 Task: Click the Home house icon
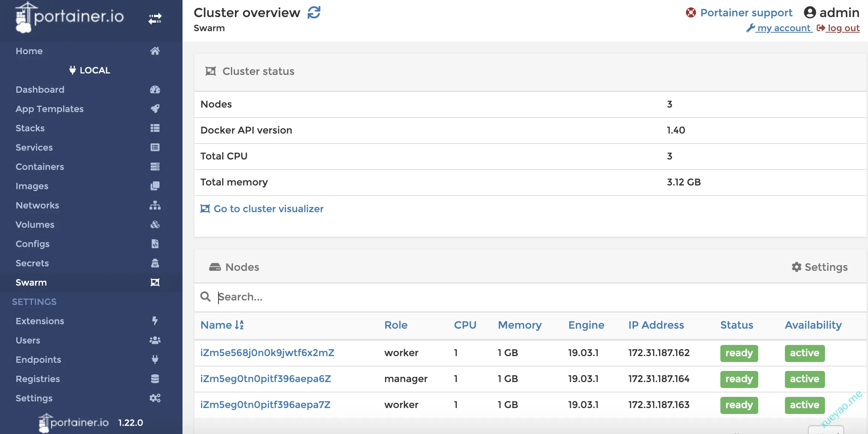coord(155,51)
